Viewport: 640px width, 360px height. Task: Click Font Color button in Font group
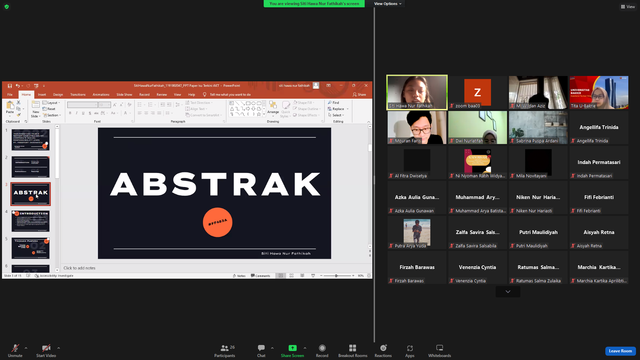[126, 113]
